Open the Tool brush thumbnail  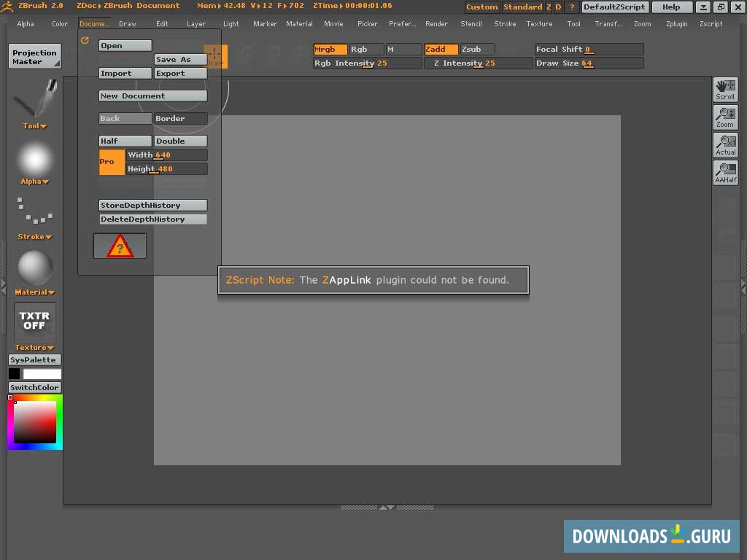pos(35,98)
